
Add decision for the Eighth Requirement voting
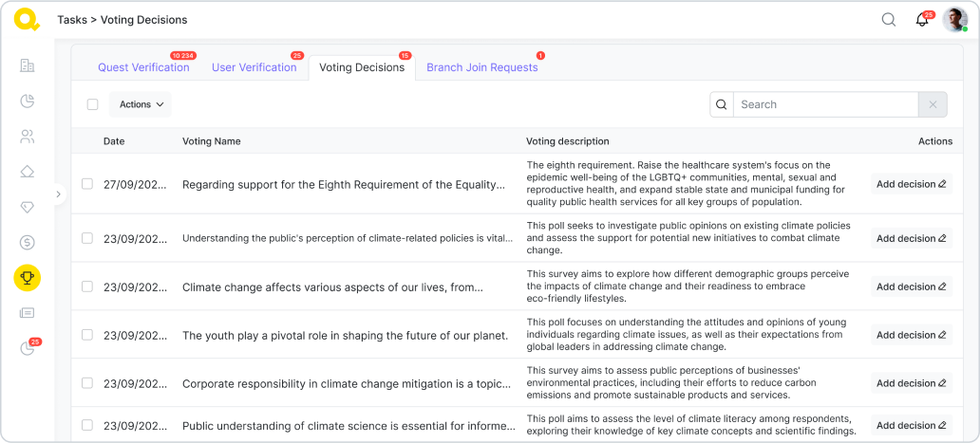pyautogui.click(x=911, y=184)
